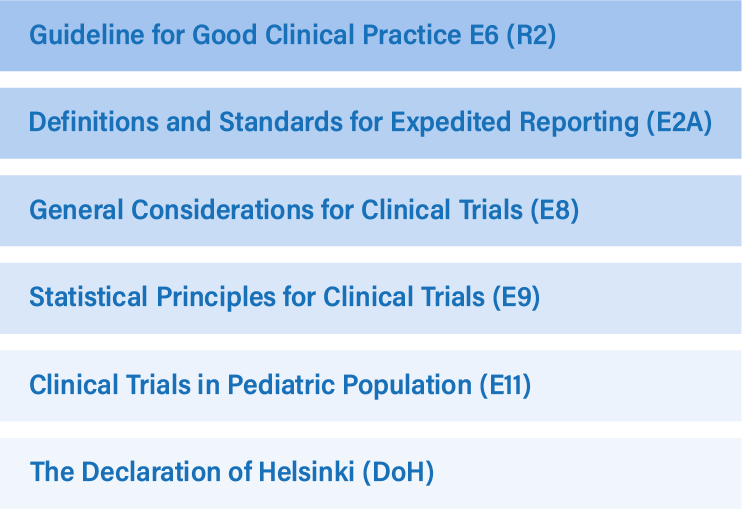Open Definitions and Standards for Expedited Reporting
Image resolution: width=742 pixels, height=509 pixels.
click(371, 123)
